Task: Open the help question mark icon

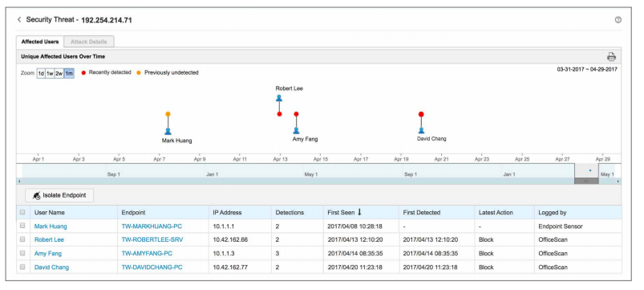Action: tap(618, 20)
